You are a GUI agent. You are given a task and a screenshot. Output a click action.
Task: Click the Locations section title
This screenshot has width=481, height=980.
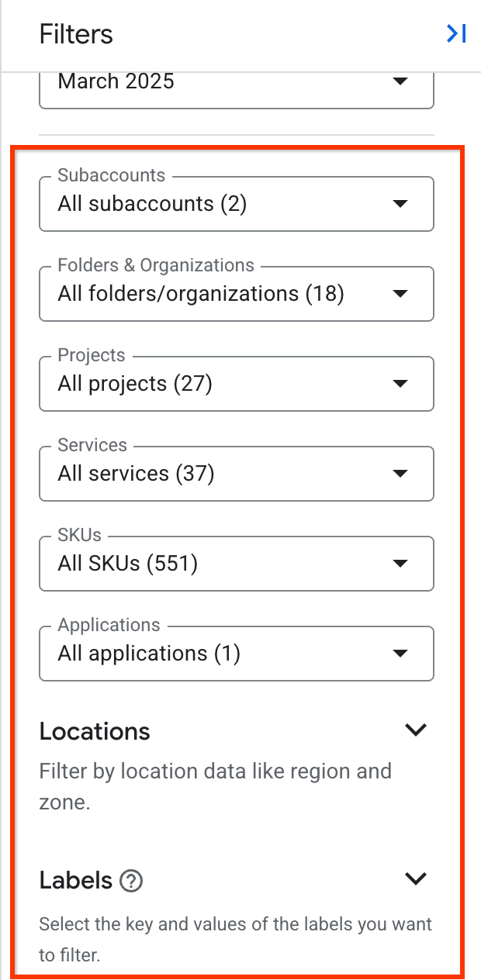pos(94,731)
